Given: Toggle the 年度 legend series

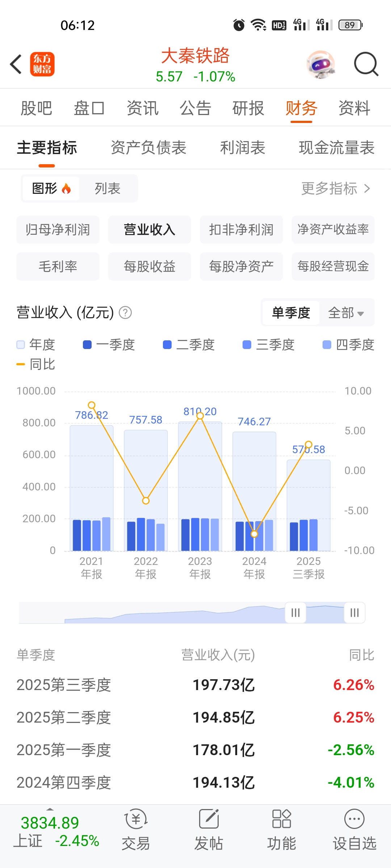Looking at the screenshot, I should click(x=36, y=345).
